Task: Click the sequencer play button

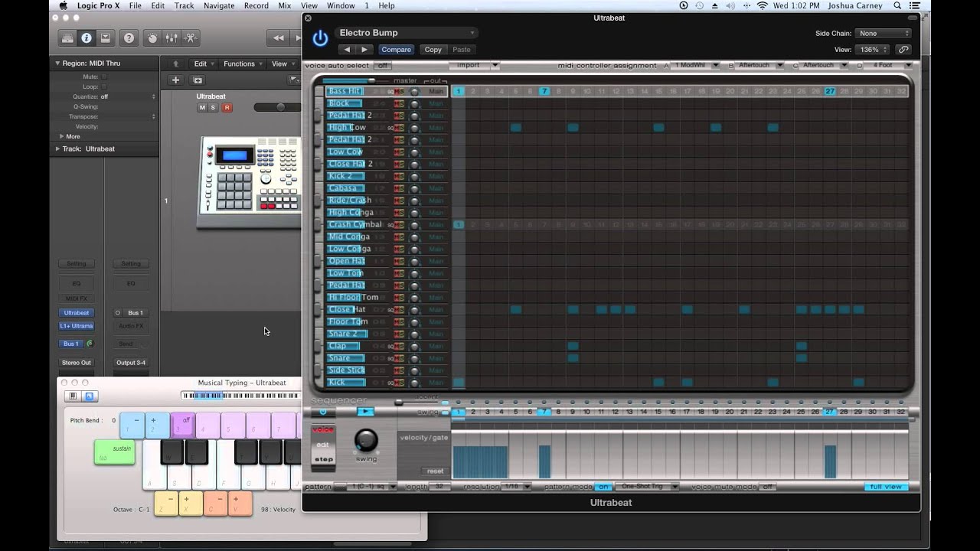Action: [x=366, y=411]
